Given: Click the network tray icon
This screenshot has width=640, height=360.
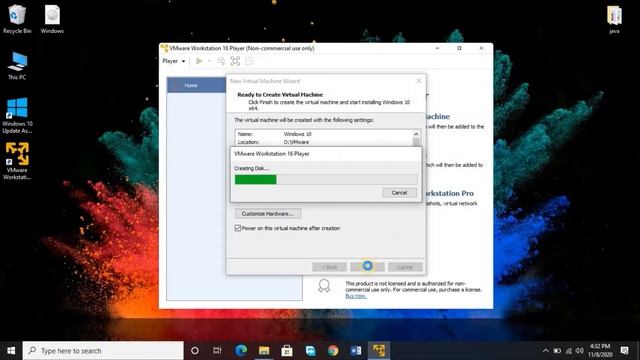Looking at the screenshot, I should point(568,351).
